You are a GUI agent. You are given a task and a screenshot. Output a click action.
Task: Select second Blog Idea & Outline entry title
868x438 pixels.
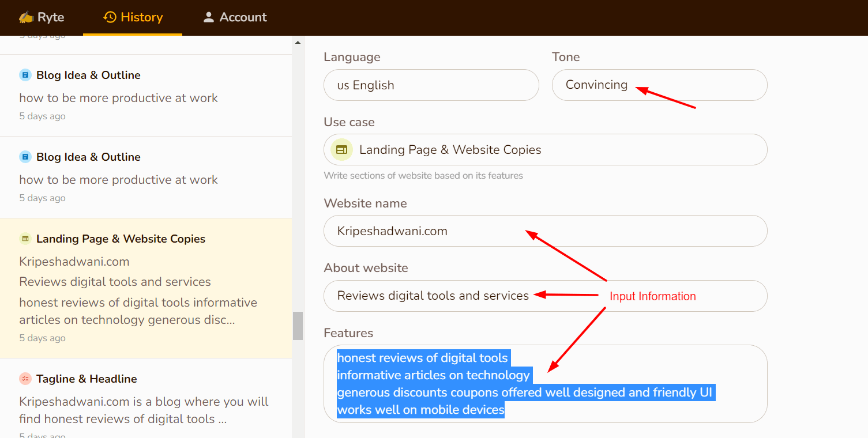[88, 157]
